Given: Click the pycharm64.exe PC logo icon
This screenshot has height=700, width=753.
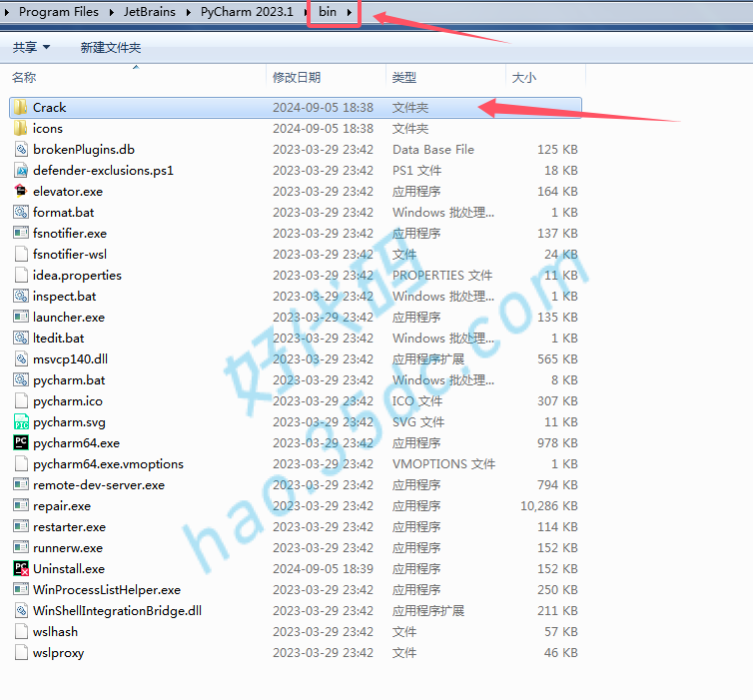Looking at the screenshot, I should click(21, 442).
